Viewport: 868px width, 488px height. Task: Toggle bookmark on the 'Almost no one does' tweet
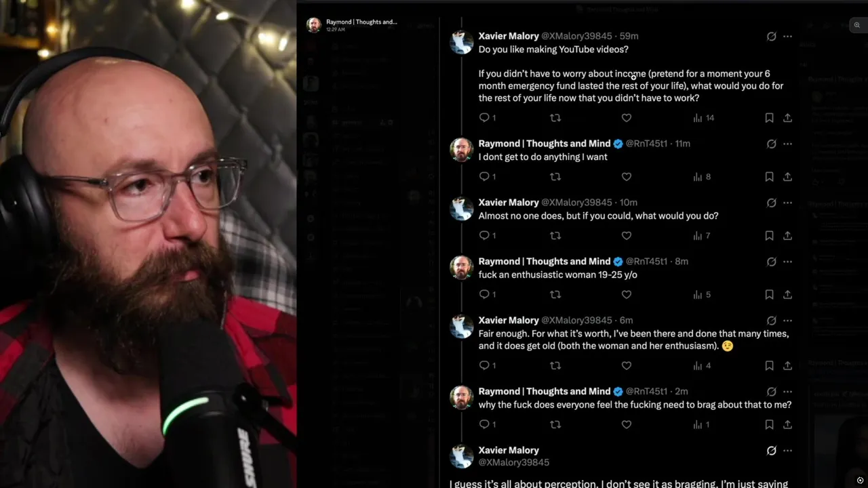pos(769,236)
